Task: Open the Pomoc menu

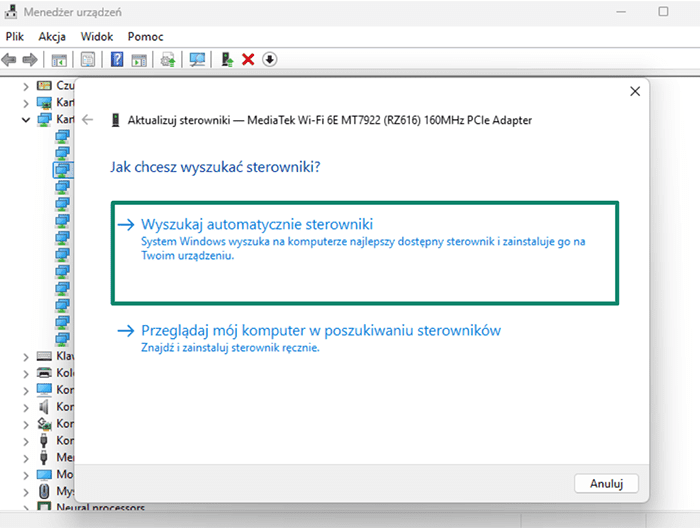Action: pyautogui.click(x=146, y=37)
